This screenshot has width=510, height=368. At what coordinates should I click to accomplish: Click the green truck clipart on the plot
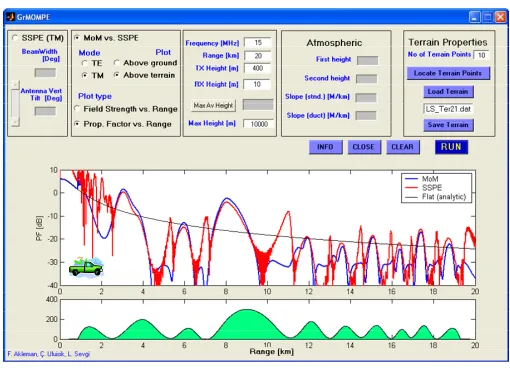tap(86, 267)
